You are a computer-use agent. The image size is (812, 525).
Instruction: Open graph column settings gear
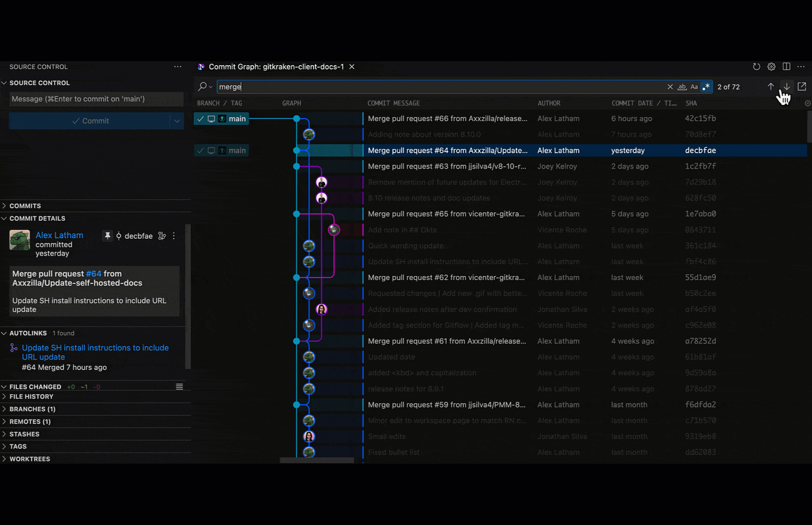coord(807,104)
